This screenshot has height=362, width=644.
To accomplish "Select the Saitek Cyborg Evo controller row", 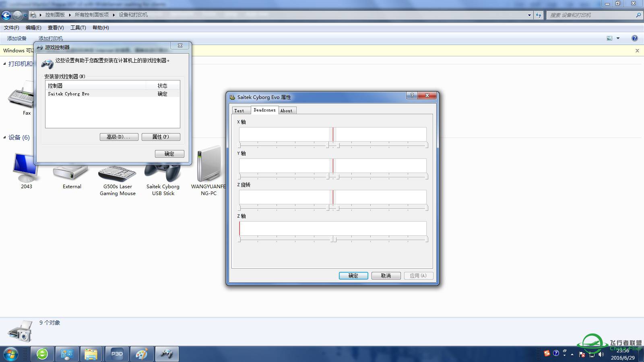I will tap(113, 94).
